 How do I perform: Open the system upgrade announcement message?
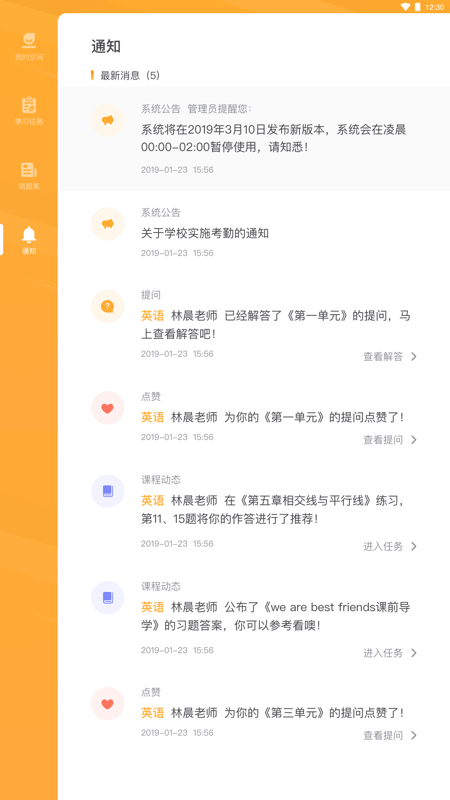254,139
